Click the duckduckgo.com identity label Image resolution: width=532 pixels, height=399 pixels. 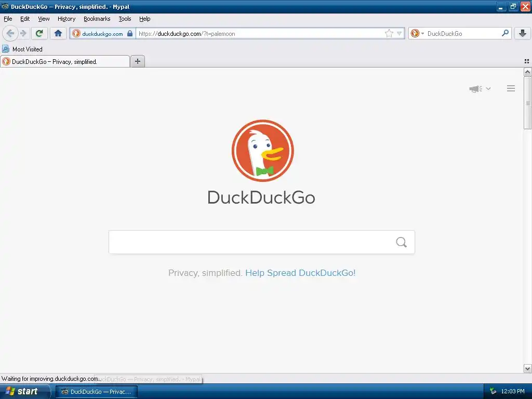(x=102, y=34)
